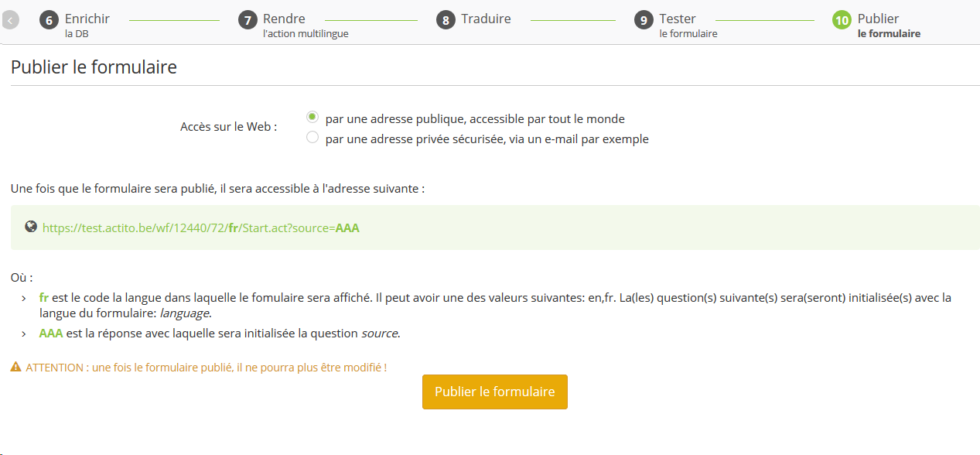This screenshot has height=455, width=980.
Task: Select the public address radio button
Action: (312, 118)
